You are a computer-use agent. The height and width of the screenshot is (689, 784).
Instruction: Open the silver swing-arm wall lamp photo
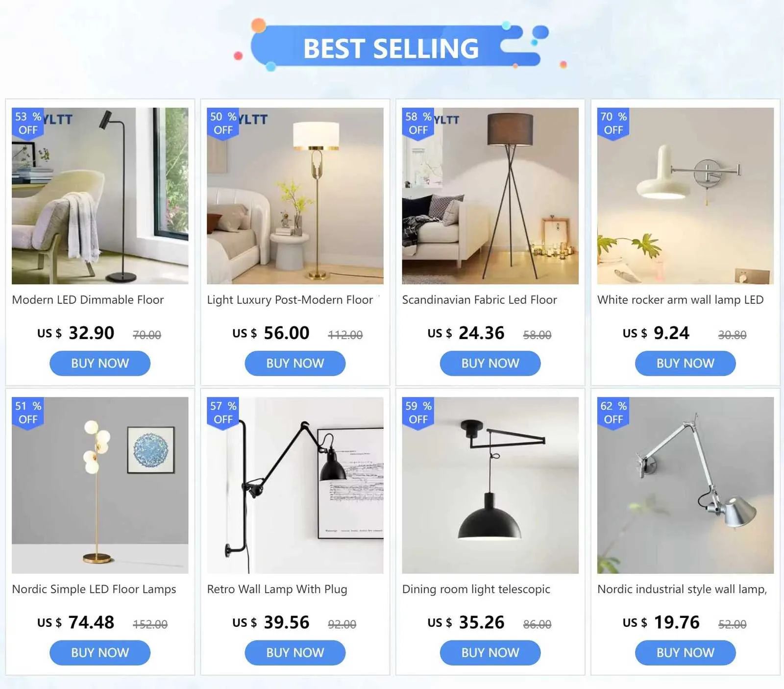(685, 485)
